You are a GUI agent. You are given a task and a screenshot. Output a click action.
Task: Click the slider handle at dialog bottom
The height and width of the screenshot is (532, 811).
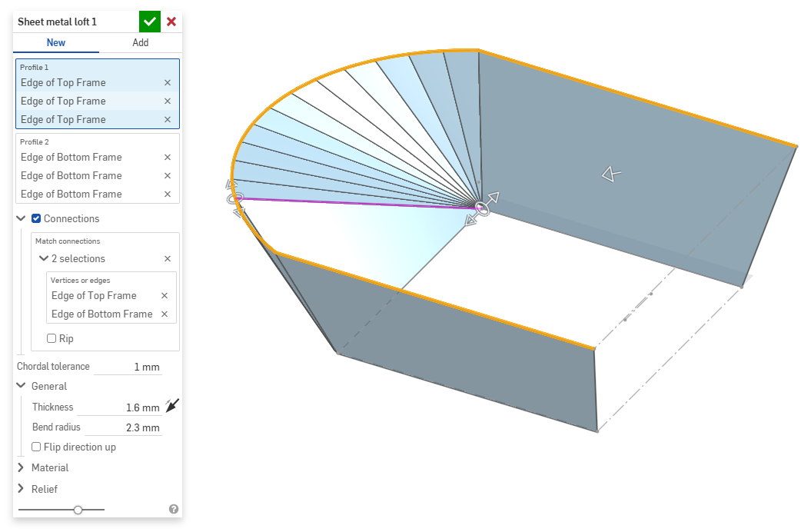[78, 510]
